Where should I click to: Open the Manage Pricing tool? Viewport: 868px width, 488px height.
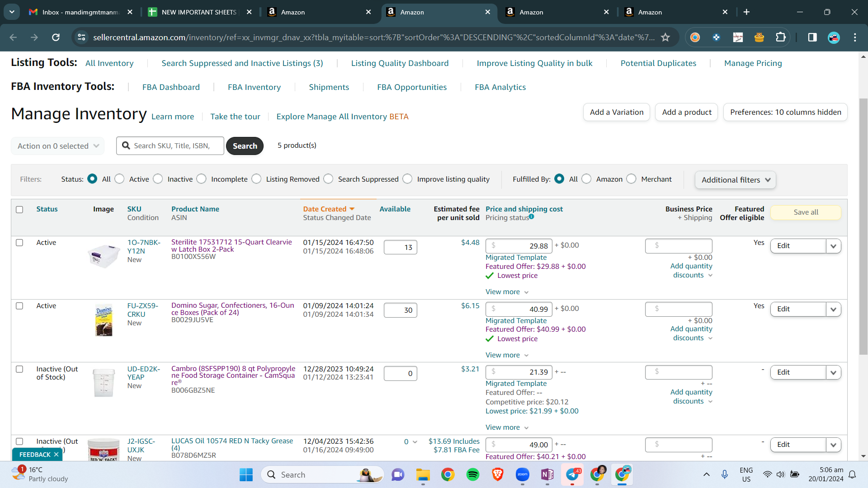(x=753, y=63)
